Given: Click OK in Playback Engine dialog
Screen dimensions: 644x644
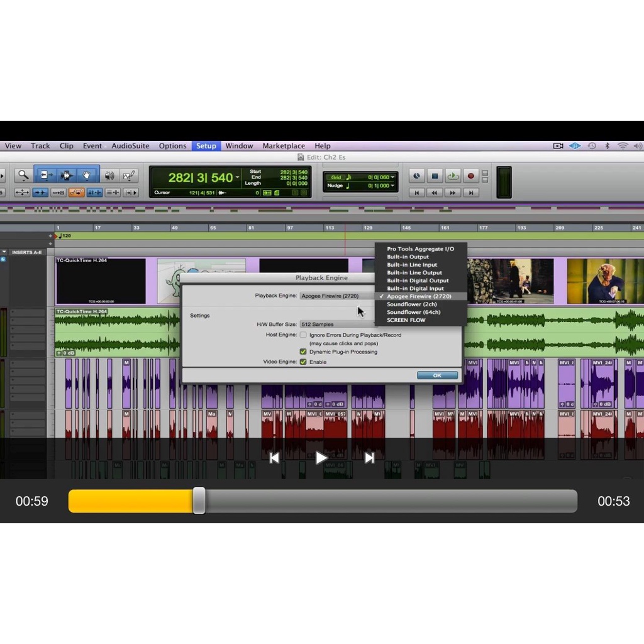Looking at the screenshot, I should [x=437, y=375].
